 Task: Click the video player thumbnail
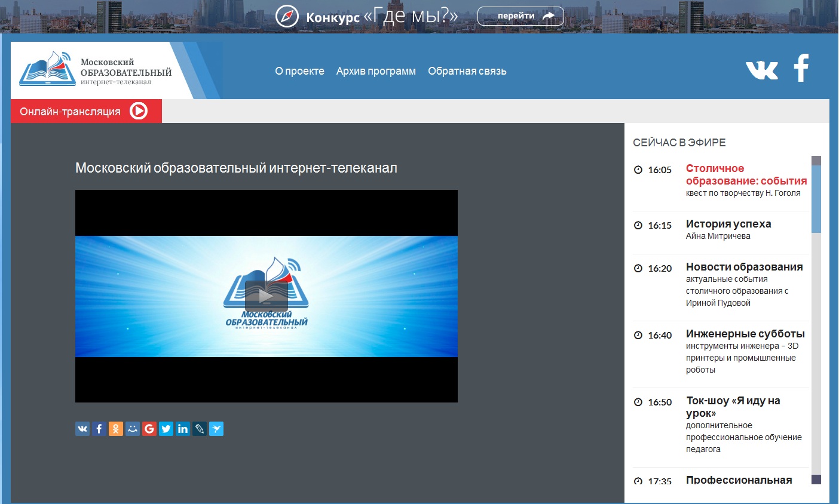[x=267, y=296]
